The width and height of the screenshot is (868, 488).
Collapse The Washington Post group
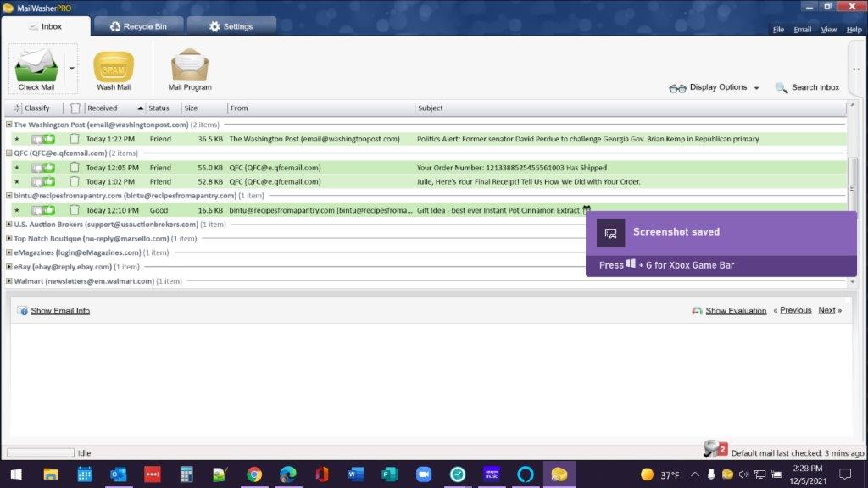[x=8, y=125]
